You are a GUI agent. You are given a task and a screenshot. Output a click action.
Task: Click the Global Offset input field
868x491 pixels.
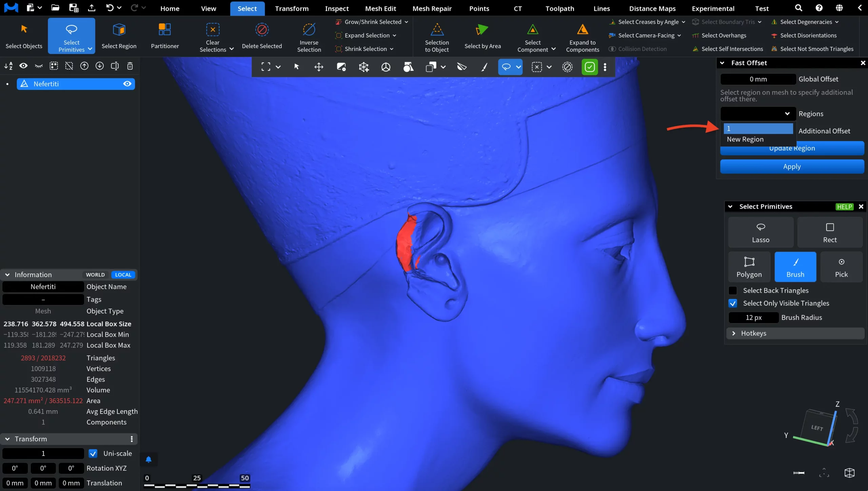click(x=758, y=79)
